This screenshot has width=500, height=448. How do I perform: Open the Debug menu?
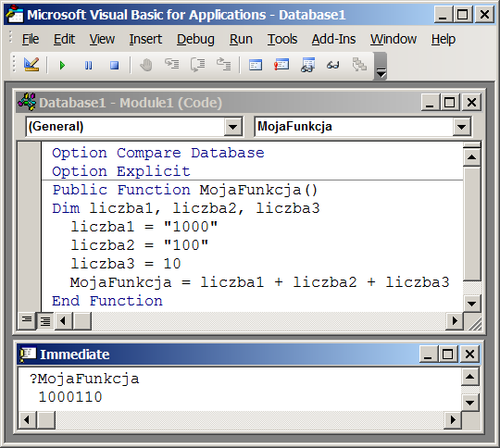click(x=195, y=39)
